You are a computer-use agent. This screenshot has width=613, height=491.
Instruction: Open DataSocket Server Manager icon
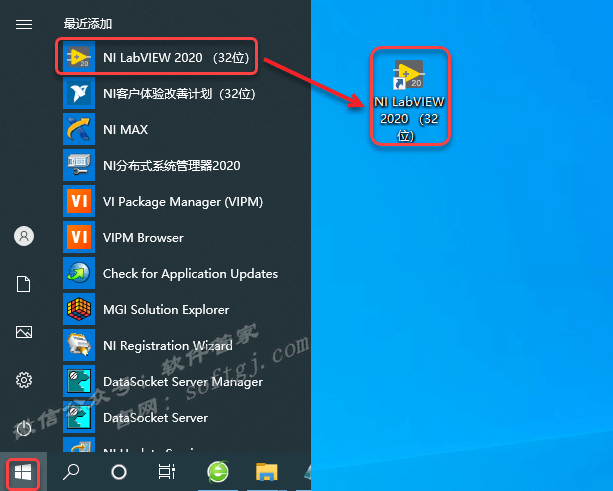[x=79, y=381]
